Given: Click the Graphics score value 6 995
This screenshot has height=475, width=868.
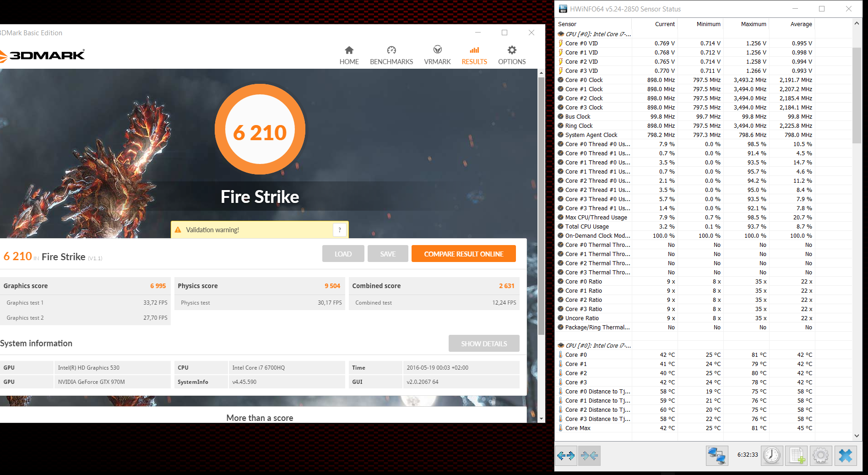Looking at the screenshot, I should (x=158, y=286).
